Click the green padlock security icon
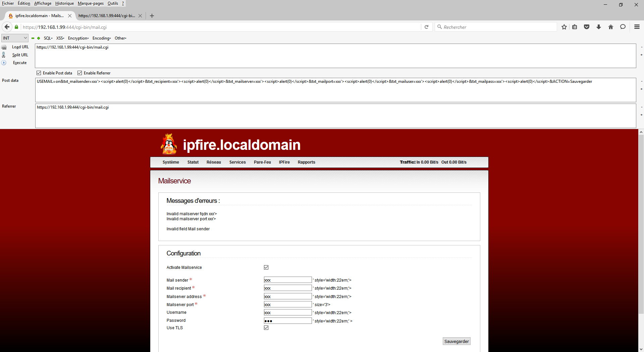The height and width of the screenshot is (352, 644). (16, 27)
